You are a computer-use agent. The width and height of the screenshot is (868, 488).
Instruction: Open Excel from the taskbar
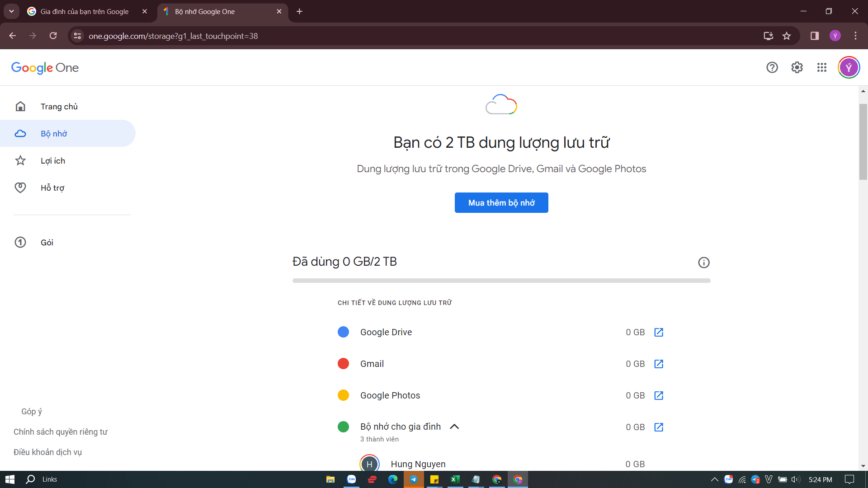point(455,479)
